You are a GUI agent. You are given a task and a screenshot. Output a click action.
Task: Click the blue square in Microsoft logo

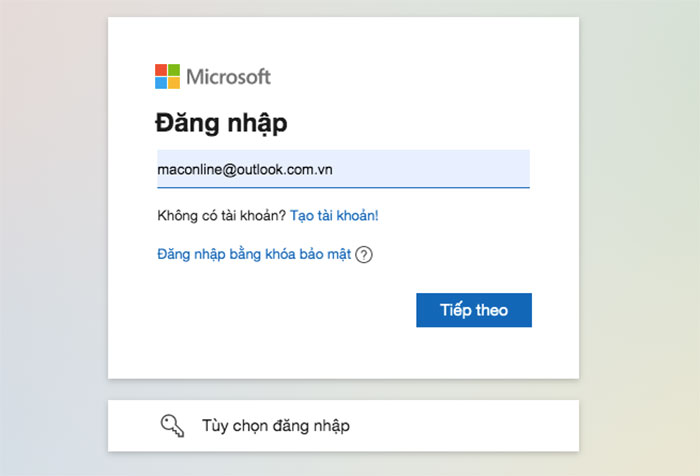pos(161,83)
